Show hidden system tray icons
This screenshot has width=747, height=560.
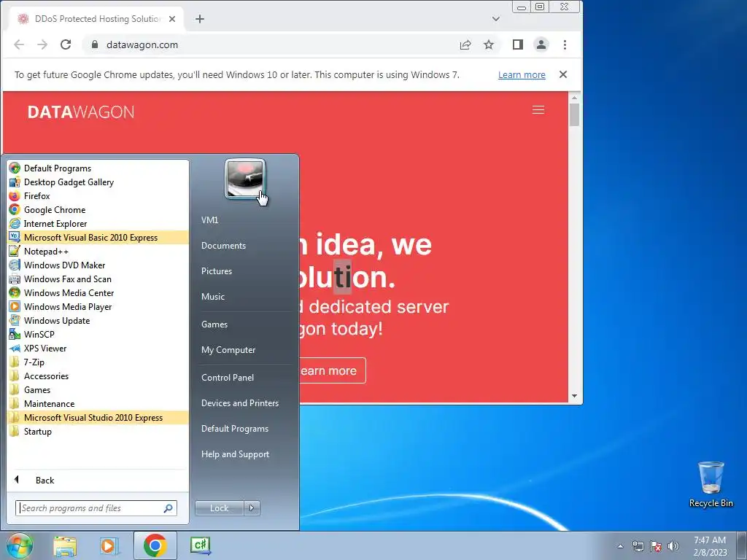620,546
